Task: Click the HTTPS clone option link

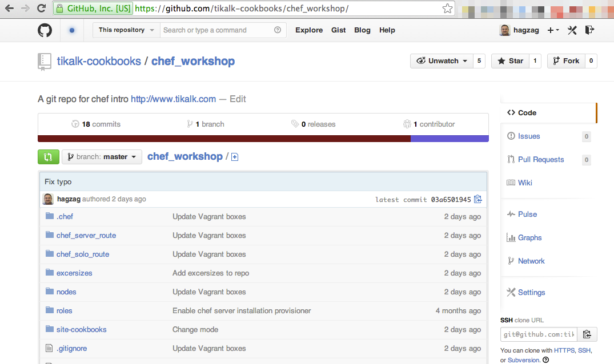Action: pos(564,350)
